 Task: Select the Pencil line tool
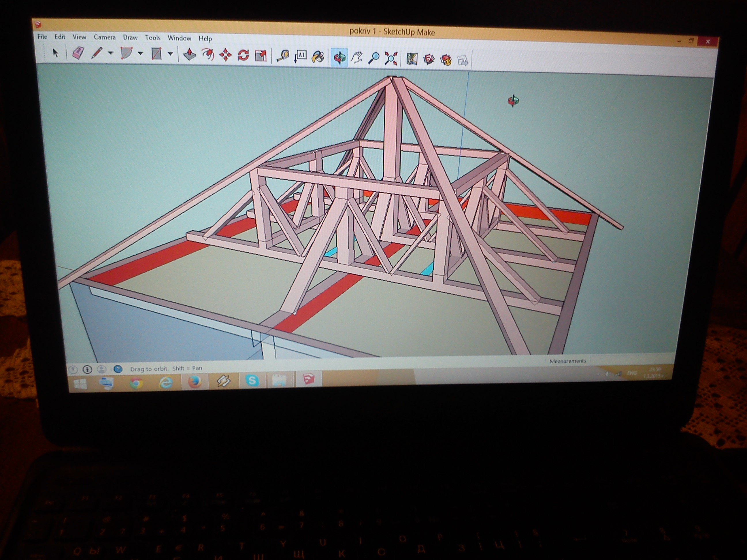tap(97, 53)
